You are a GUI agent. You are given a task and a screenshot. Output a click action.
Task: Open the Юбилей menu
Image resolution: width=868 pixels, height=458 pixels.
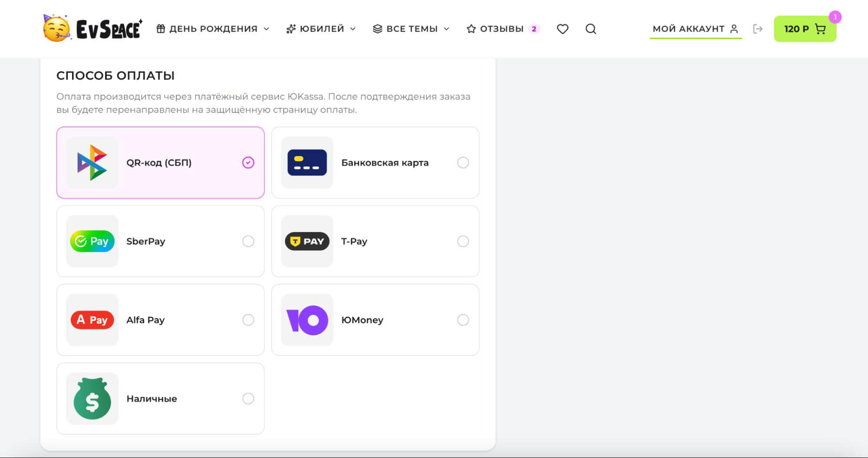pos(321,29)
